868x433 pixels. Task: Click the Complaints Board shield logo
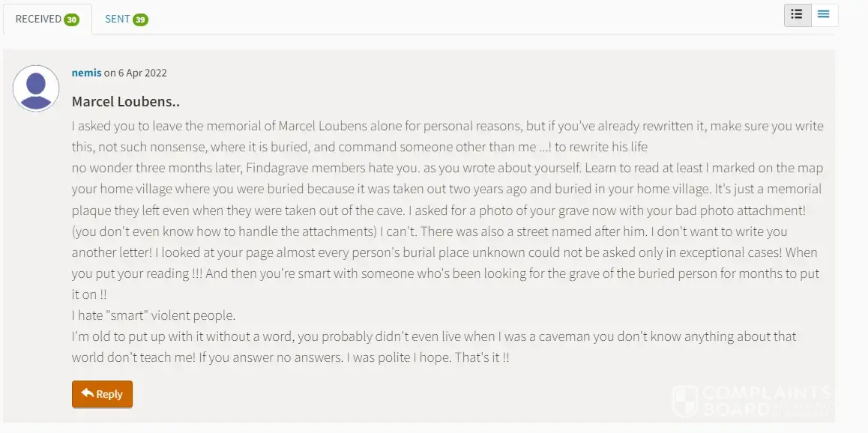tap(685, 402)
